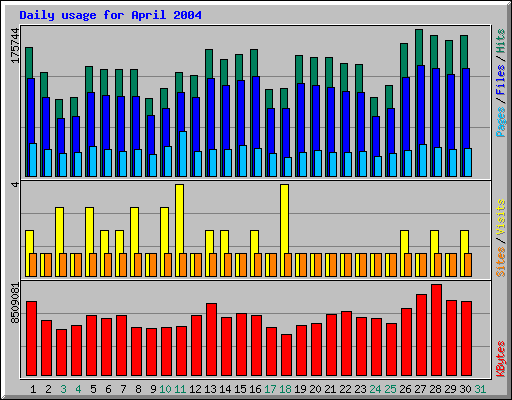Click the red 'KBytes' legend label
The image size is (512, 400).
(501, 359)
